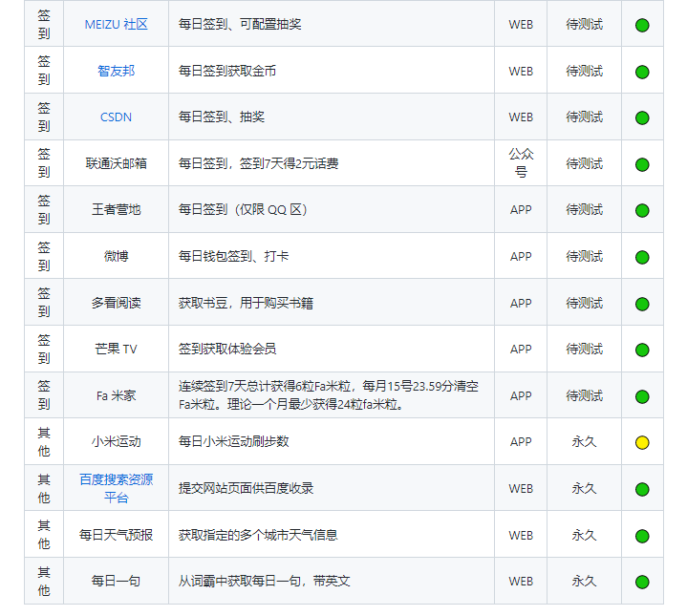Screen dimensions: 687x616
Task: Open the MEIZU 社区 link
Action: 117,25
